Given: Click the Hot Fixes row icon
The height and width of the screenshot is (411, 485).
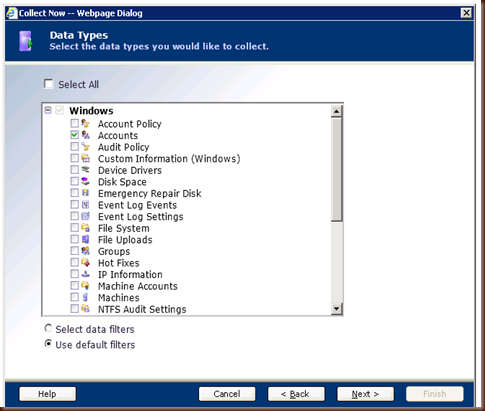Looking at the screenshot, I should click(86, 262).
